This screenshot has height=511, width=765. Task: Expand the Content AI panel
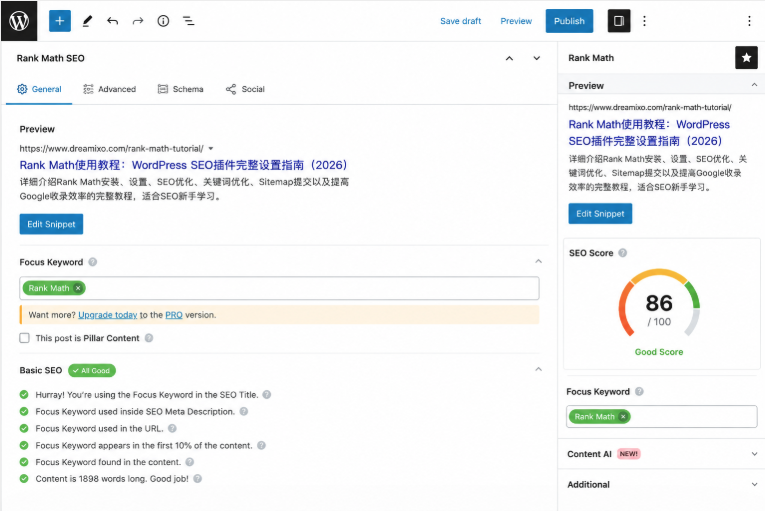[754, 454]
